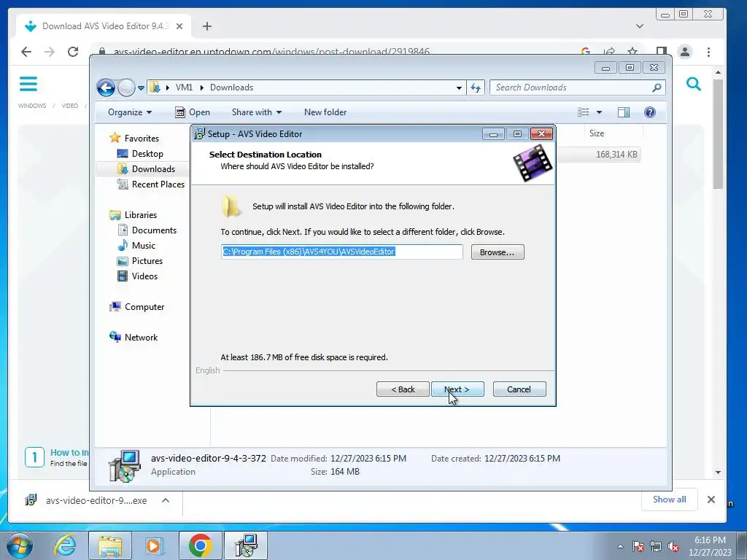The height and width of the screenshot is (560, 747).
Task: Open the view options dropdown arrow
Action: coord(600,112)
